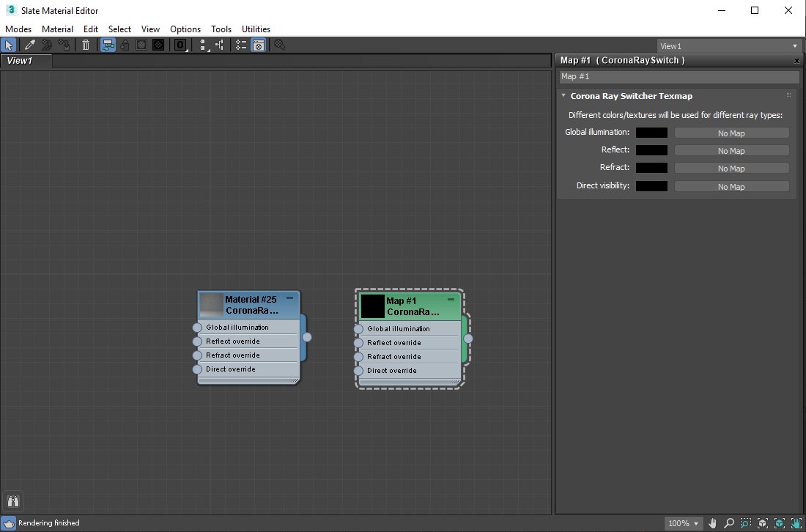This screenshot has height=532, width=806.
Task: Switch to the View1 tab
Action: [26, 61]
